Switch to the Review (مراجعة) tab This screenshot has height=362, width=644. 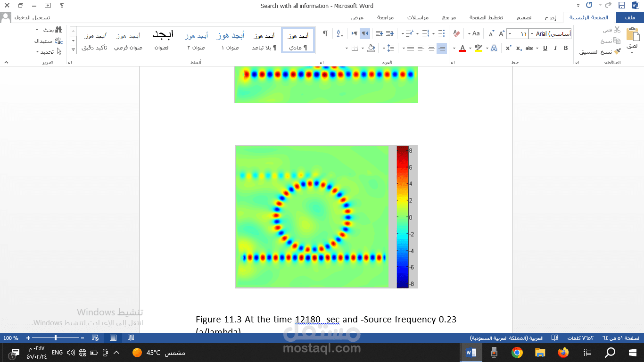(385, 17)
